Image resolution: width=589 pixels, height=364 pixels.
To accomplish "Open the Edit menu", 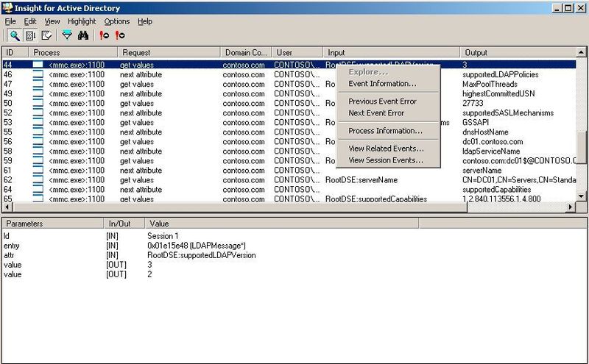I will 30,21.
